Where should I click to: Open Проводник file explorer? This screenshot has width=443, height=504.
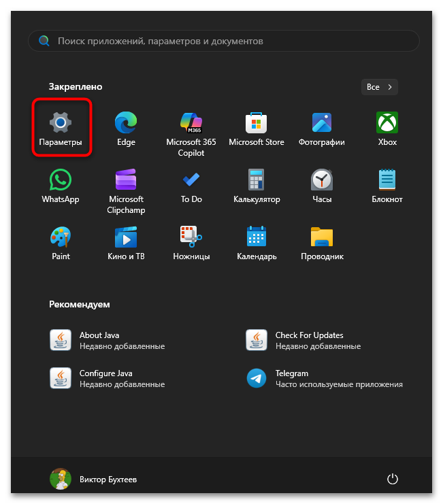coord(321,243)
